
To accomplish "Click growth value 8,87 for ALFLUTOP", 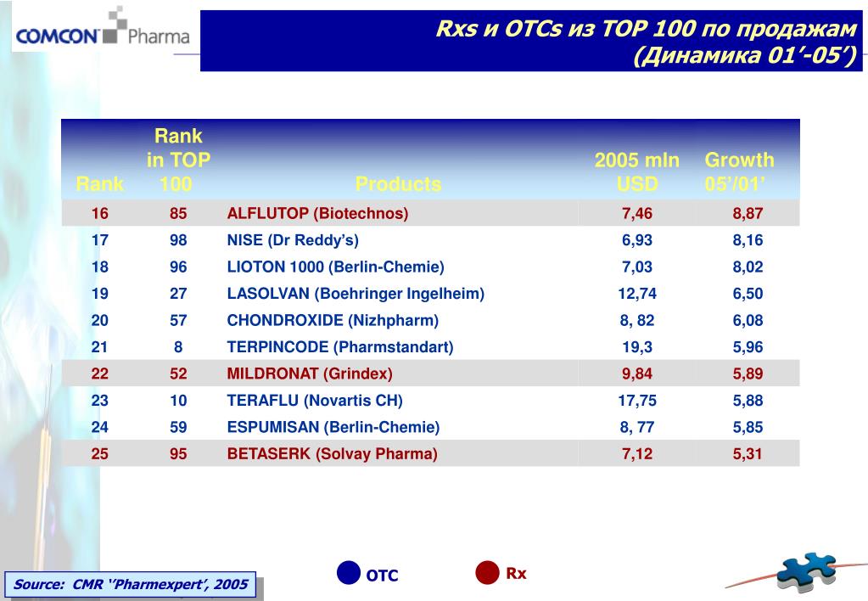I will click(748, 213).
